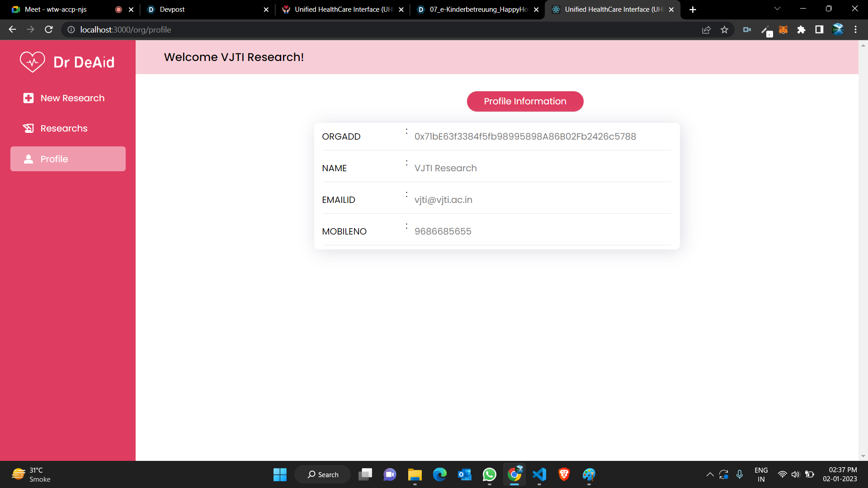This screenshot has width=868, height=488.
Task: Show hidden system tray icons
Action: click(710, 474)
